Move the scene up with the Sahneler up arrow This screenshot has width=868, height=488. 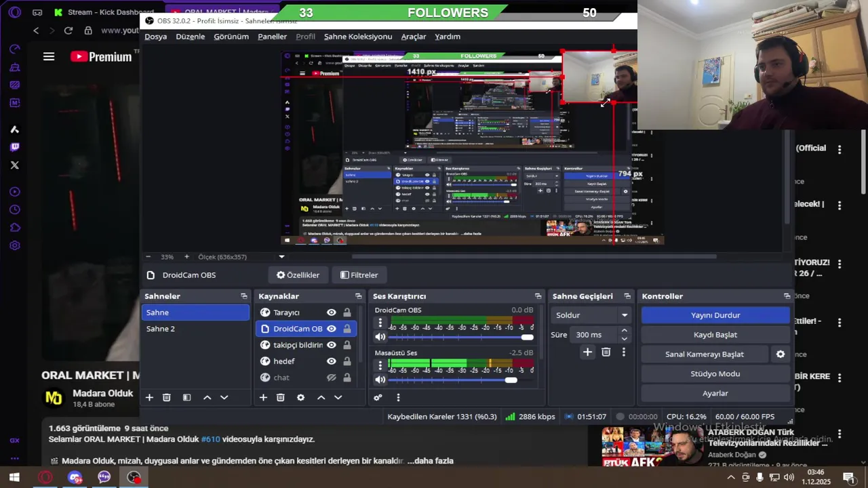tap(208, 398)
